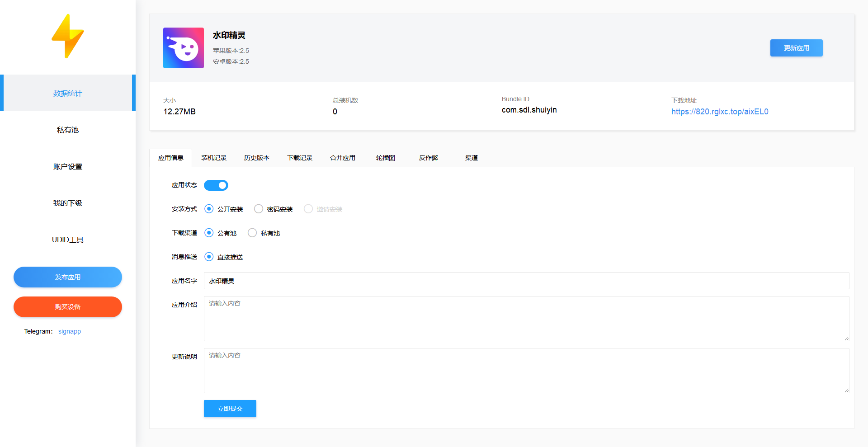The image size is (868, 447).
Task: Go to 账户设置 in the sidebar
Action: coord(68,166)
